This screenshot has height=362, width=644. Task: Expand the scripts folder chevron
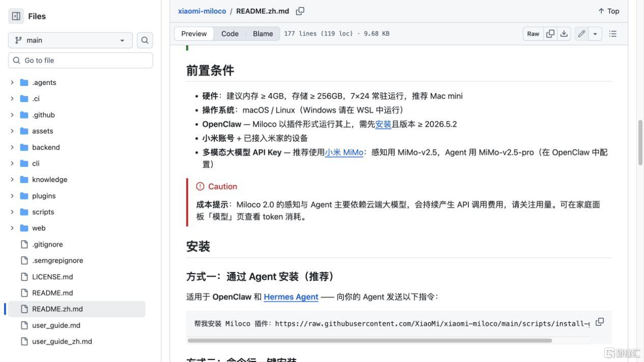pyautogui.click(x=12, y=212)
